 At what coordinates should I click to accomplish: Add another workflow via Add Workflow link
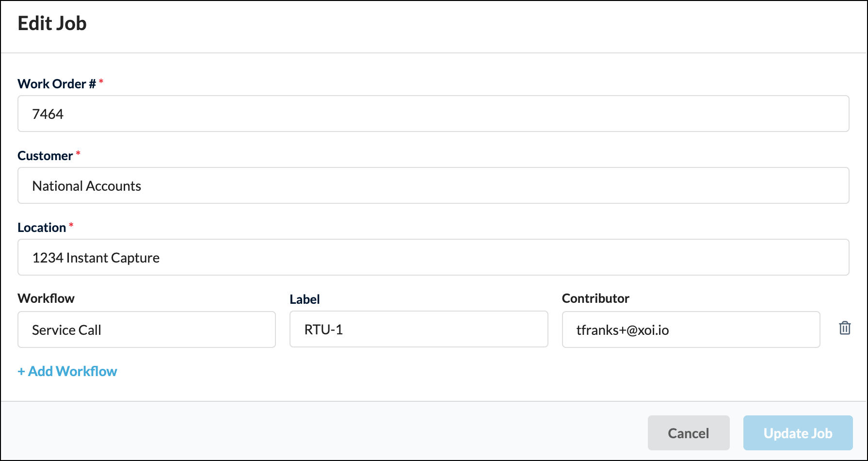(67, 371)
